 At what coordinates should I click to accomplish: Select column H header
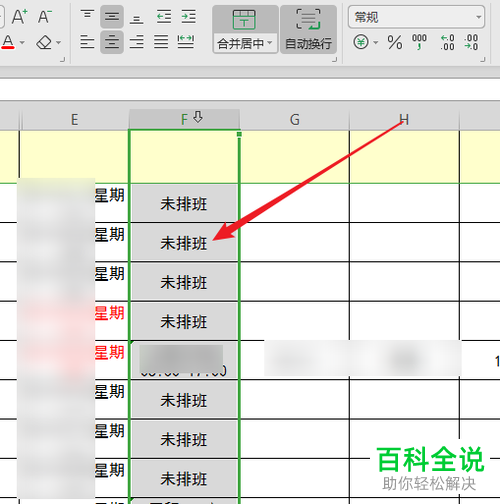click(x=404, y=119)
